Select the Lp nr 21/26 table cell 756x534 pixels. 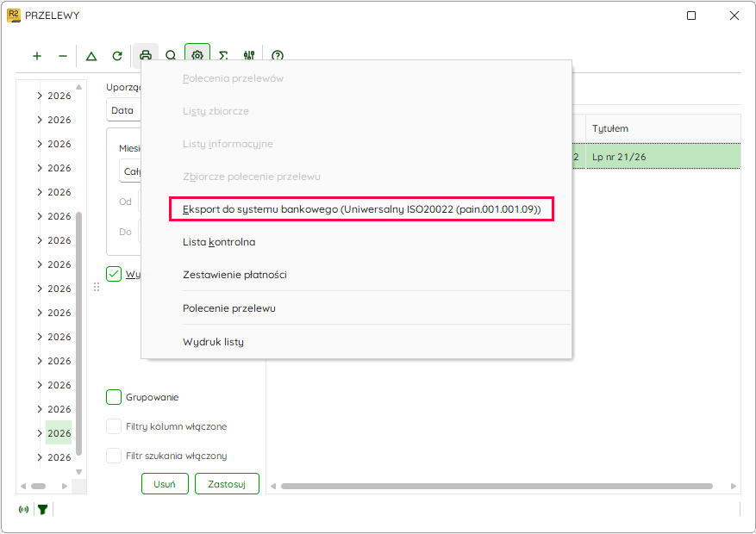click(x=663, y=157)
